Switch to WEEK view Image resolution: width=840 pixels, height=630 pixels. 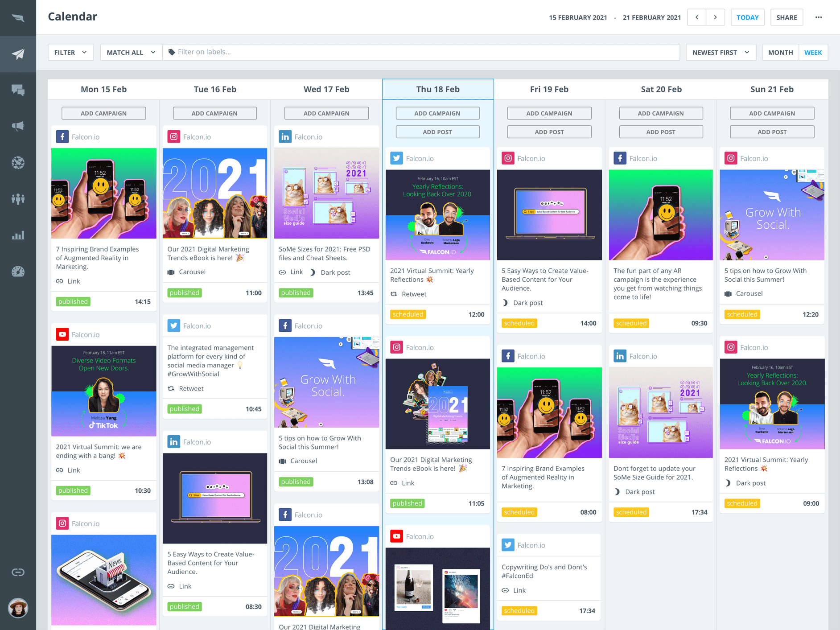click(813, 52)
